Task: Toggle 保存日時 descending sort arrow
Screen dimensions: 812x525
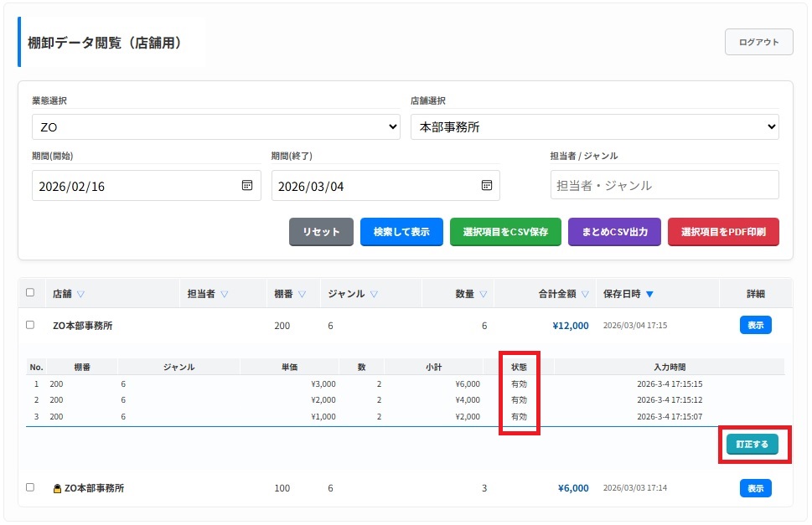Action: tap(649, 294)
